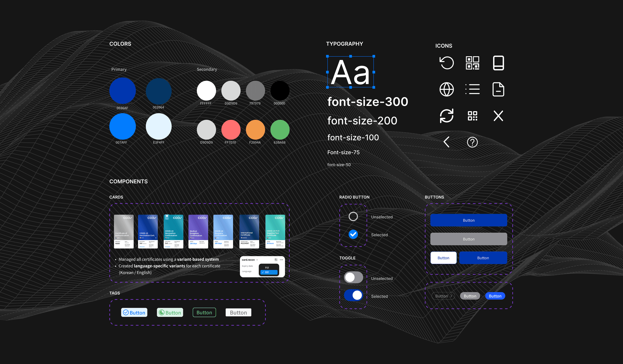Expand the card.recov dropdown chevron
The height and width of the screenshot is (364, 623).
click(257, 260)
